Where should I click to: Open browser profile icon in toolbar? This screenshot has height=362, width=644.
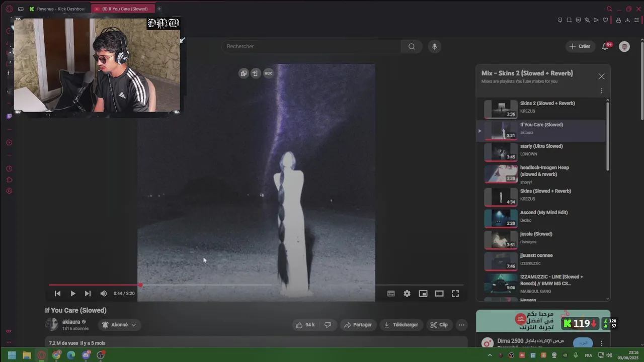point(618,20)
